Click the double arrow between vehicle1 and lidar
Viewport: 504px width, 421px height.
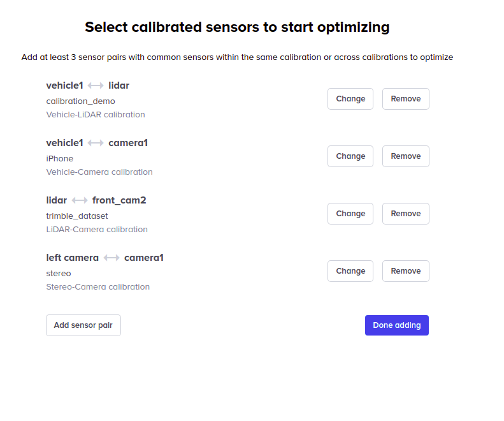[x=96, y=85]
